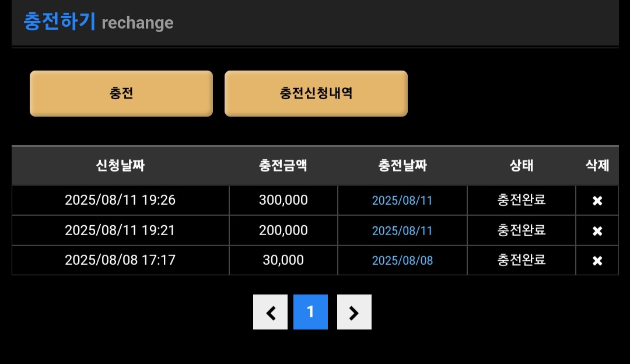Select page 1 in pagination

(x=310, y=312)
